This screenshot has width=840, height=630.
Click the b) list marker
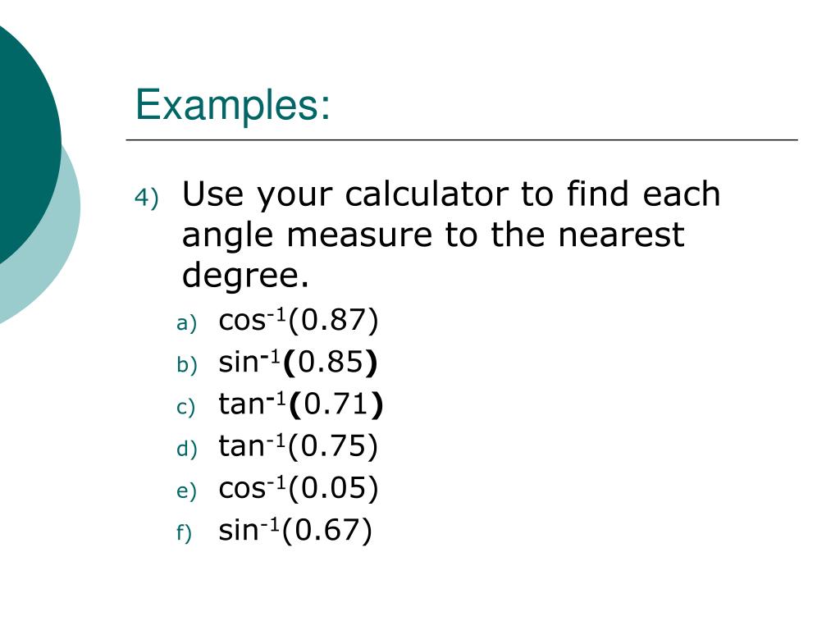point(186,365)
